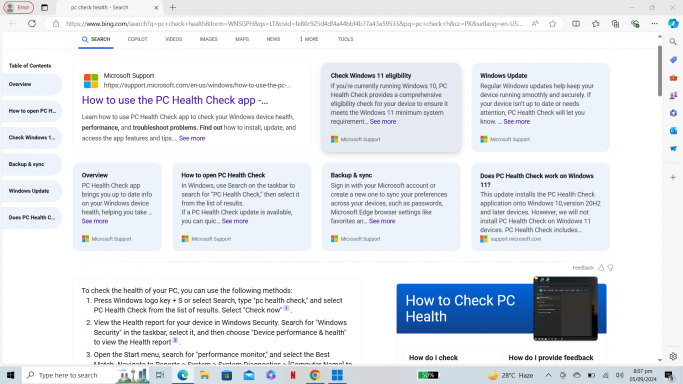Image resolution: width=683 pixels, height=384 pixels.
Task: Expand Edge settings and more menu
Action: (x=654, y=24)
